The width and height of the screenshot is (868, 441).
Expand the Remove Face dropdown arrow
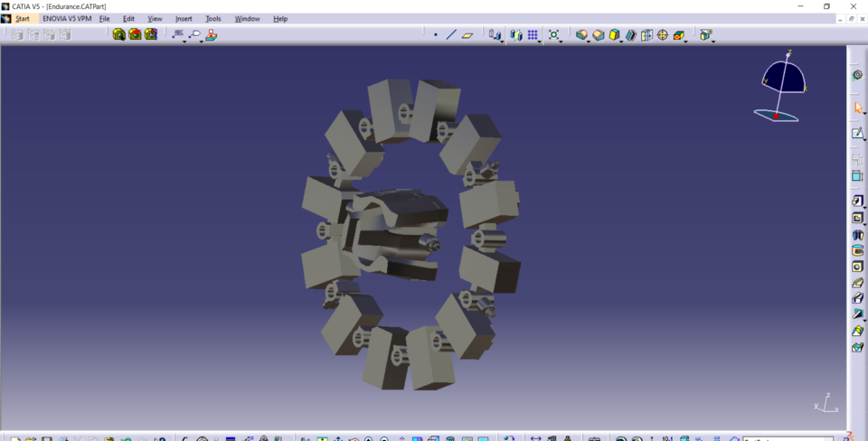pos(686,42)
